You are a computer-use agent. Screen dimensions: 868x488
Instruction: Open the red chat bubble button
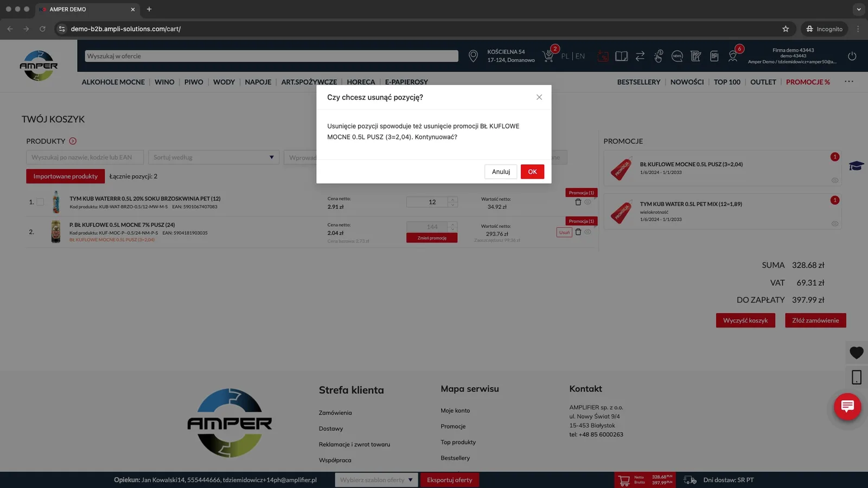(847, 406)
